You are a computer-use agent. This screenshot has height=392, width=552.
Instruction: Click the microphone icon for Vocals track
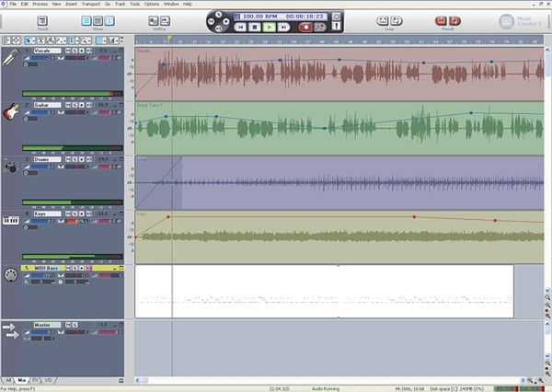tap(10, 58)
